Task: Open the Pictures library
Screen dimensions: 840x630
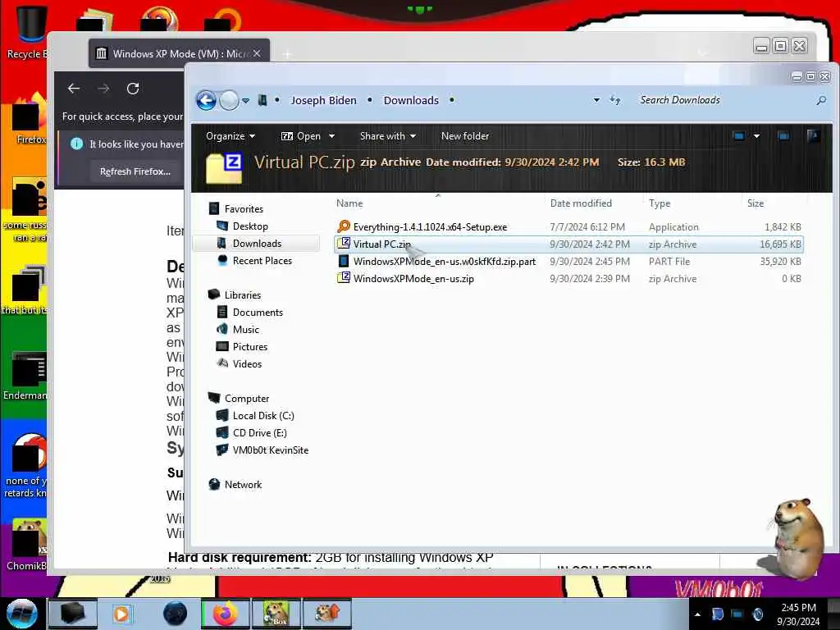Action: tap(249, 347)
